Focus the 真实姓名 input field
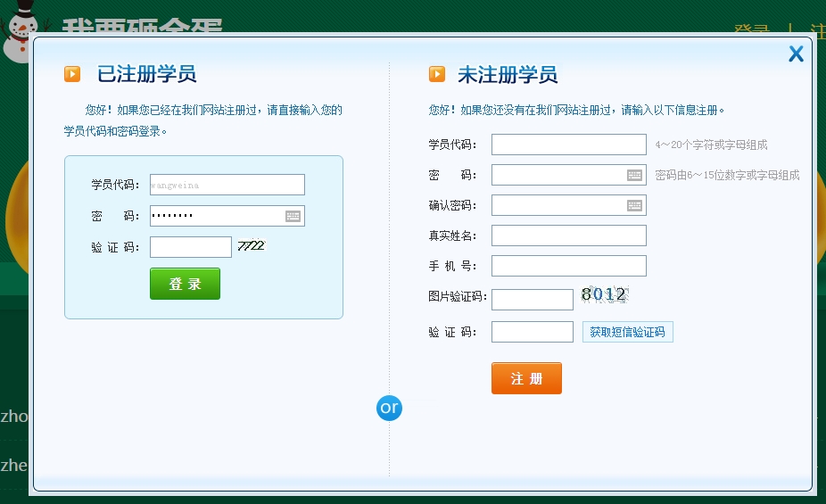Image resolution: width=826 pixels, height=504 pixels. (569, 235)
